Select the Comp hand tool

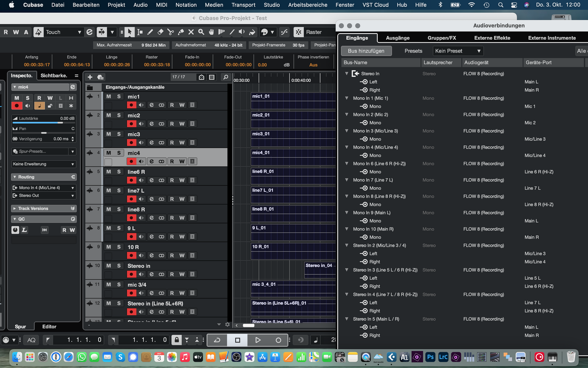[x=211, y=32]
